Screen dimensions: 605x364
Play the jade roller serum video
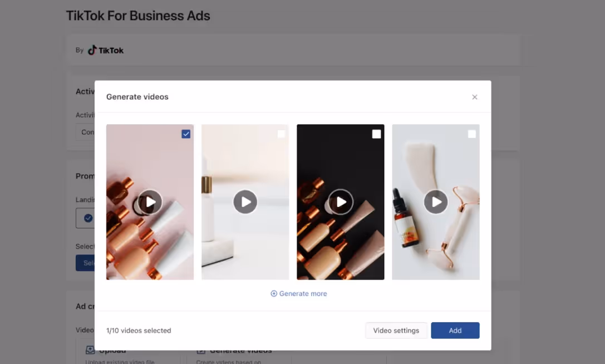click(436, 202)
